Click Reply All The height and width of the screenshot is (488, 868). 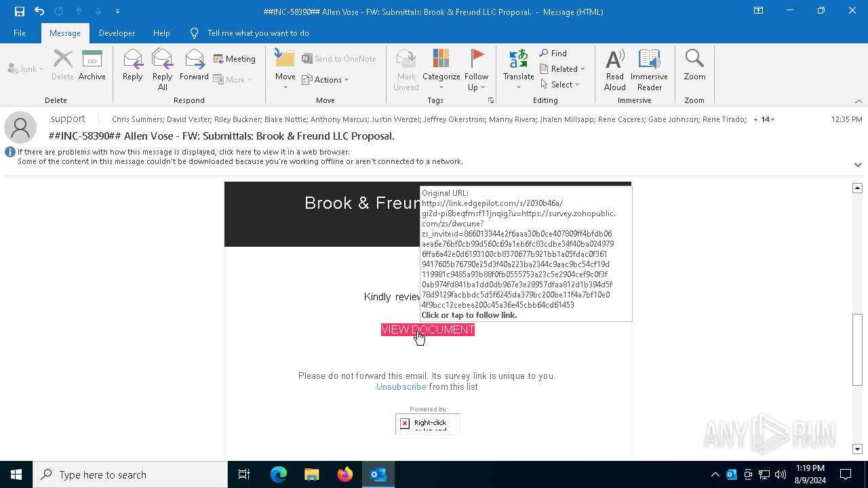(163, 69)
